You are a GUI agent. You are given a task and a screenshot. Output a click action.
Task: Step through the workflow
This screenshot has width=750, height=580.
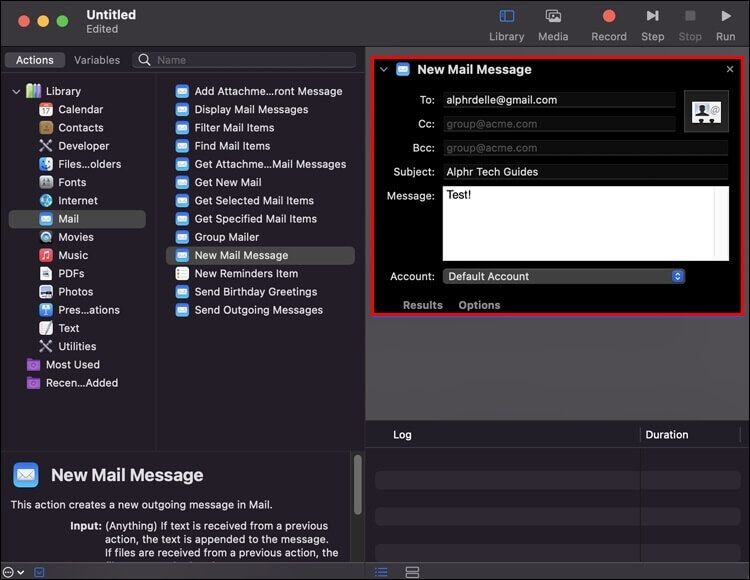(x=652, y=25)
